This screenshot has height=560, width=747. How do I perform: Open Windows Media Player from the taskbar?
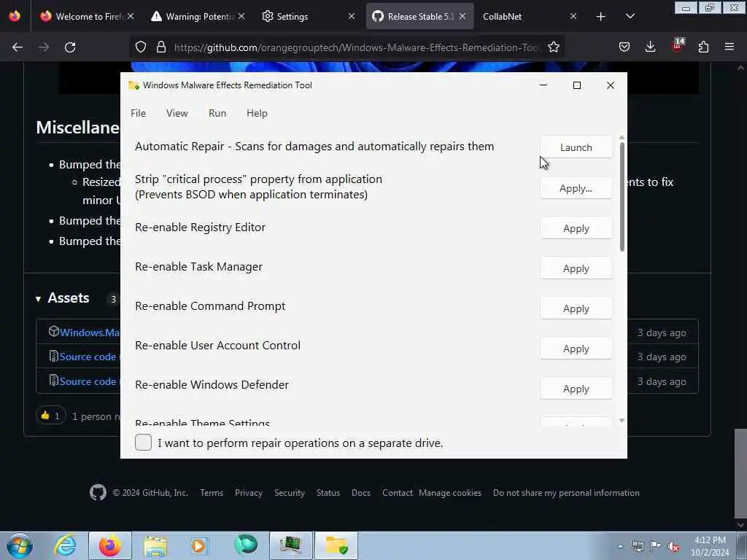(200, 545)
